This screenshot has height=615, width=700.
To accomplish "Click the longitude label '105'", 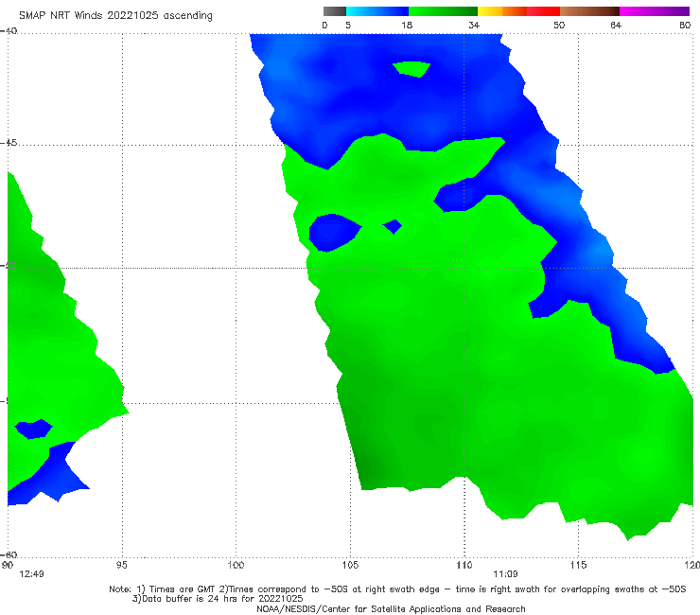I will point(350,565).
